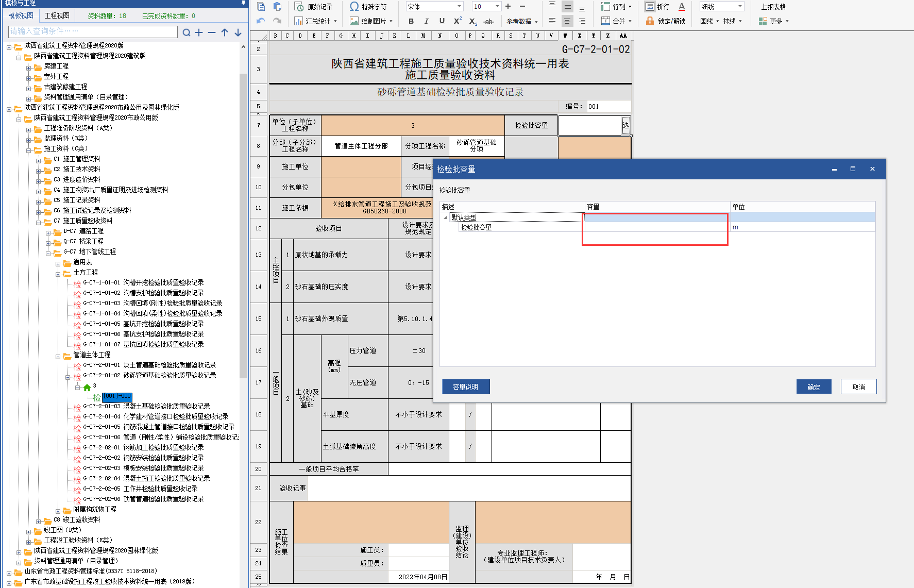
Task: Switch to 工程视图 tab
Action: click(57, 15)
